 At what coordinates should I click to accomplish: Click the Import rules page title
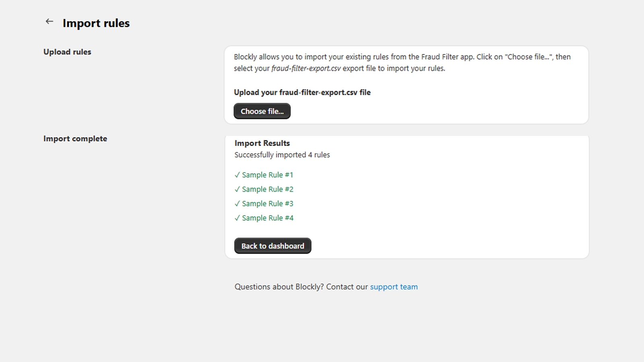pyautogui.click(x=96, y=23)
